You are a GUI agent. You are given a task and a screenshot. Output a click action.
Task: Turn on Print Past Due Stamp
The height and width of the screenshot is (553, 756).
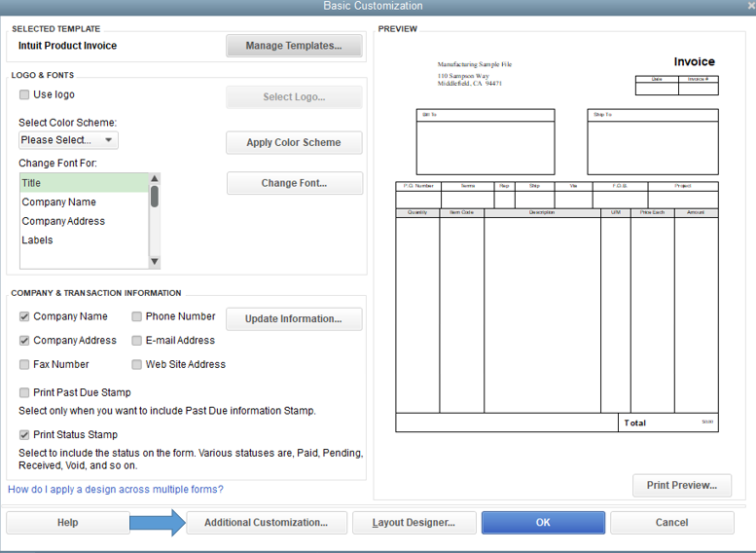(24, 392)
